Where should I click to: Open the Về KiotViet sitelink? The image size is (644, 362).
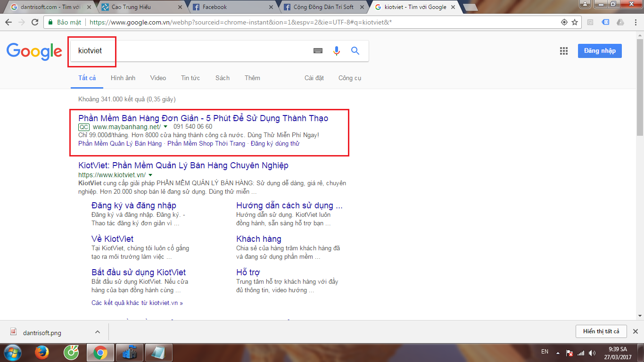click(x=112, y=239)
